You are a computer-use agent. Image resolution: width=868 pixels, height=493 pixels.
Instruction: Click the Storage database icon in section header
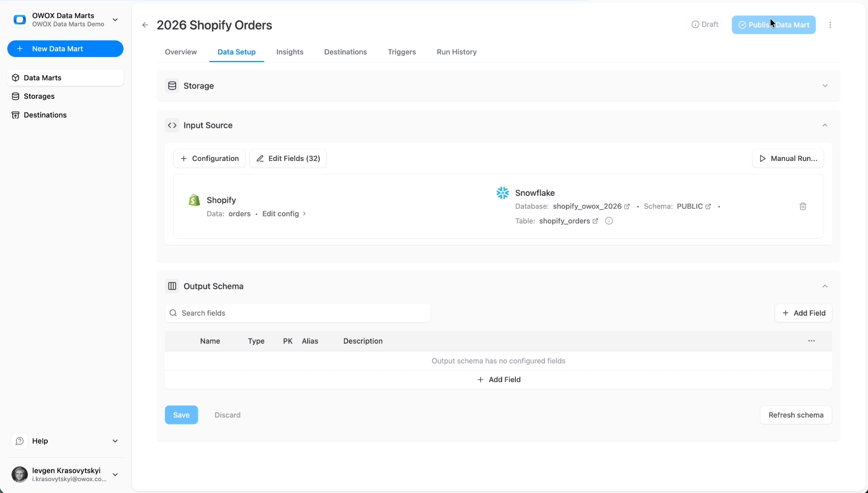(x=172, y=86)
